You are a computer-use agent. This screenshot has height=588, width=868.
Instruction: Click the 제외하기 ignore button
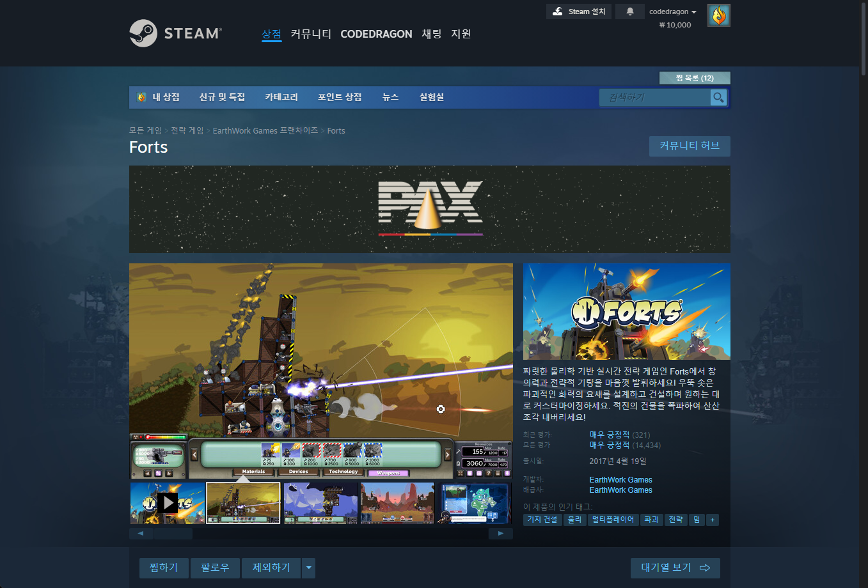pyautogui.click(x=271, y=568)
